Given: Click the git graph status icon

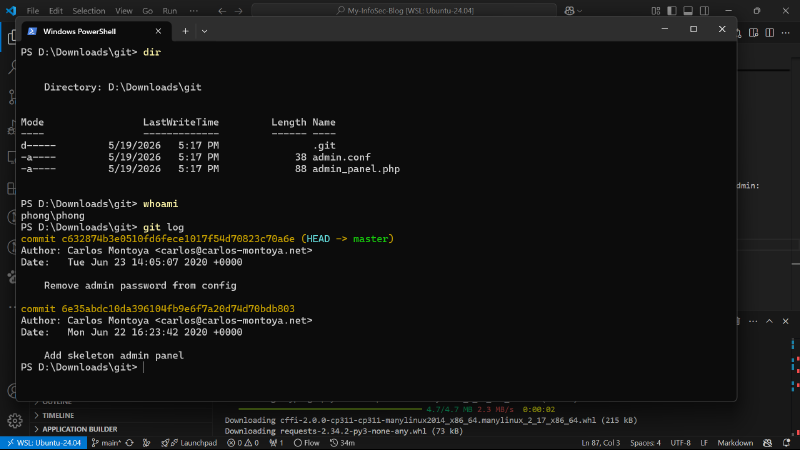Looking at the screenshot, I should (146, 443).
